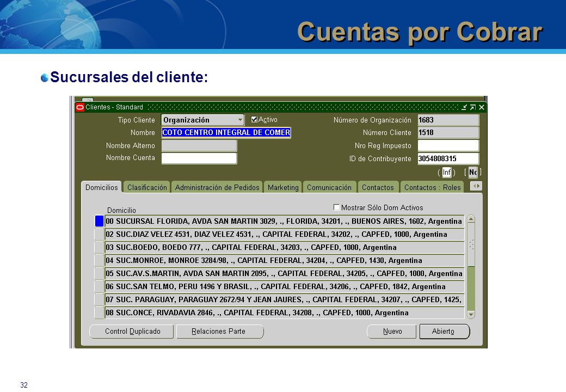
Task: Select the 05 SUC.AV.S.MARTIN address row
Action: (x=285, y=273)
